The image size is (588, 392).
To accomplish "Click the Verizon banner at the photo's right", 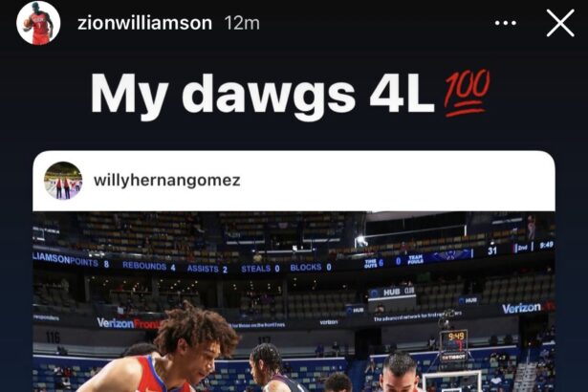I will point(521,309).
